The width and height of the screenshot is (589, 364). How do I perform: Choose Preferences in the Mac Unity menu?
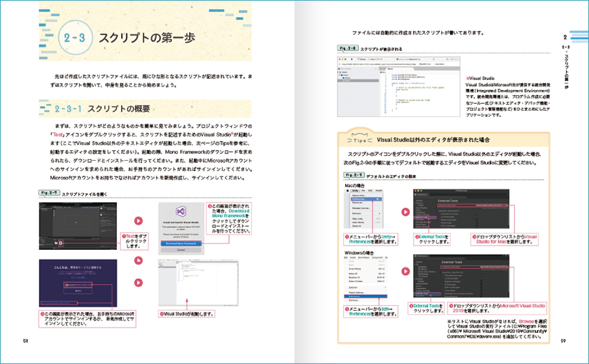tap(367, 199)
